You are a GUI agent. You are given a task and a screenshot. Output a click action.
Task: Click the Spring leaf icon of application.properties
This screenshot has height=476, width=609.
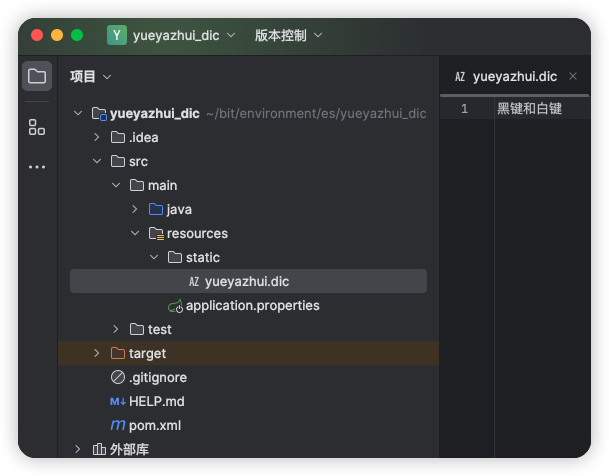click(175, 306)
